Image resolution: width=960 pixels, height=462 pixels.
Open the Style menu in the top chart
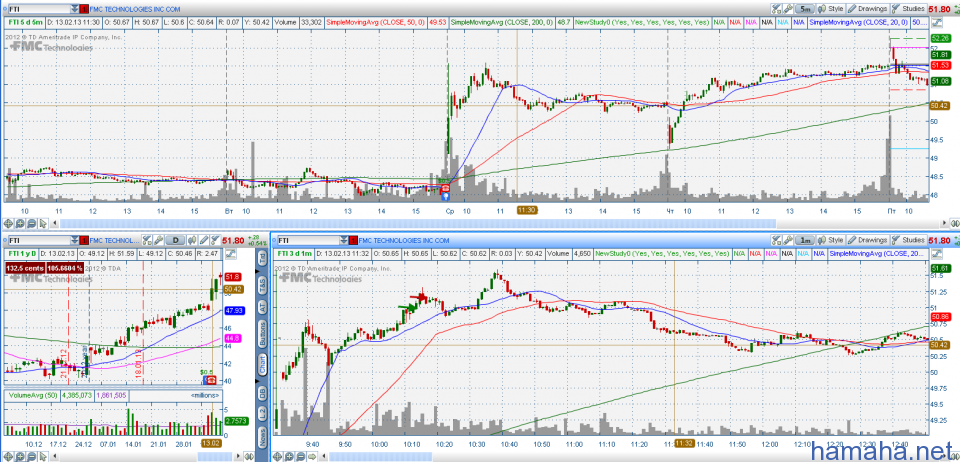(830, 9)
